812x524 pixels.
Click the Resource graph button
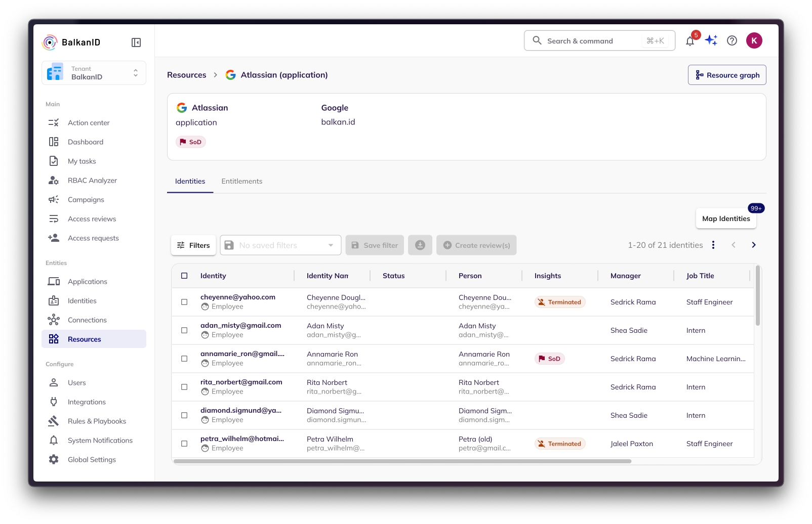click(727, 75)
